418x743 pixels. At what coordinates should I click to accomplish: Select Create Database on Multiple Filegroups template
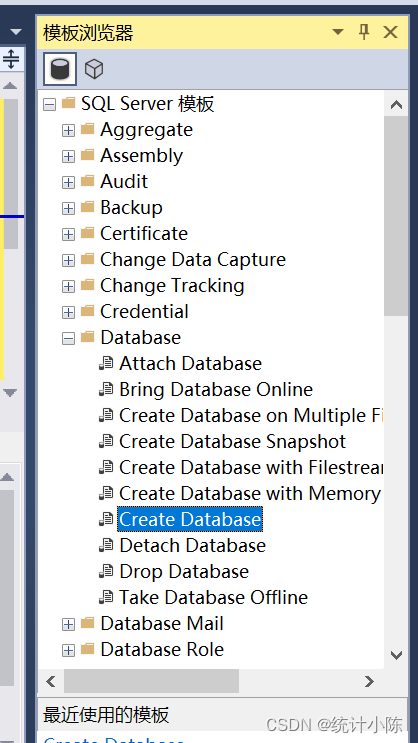[x=251, y=416]
